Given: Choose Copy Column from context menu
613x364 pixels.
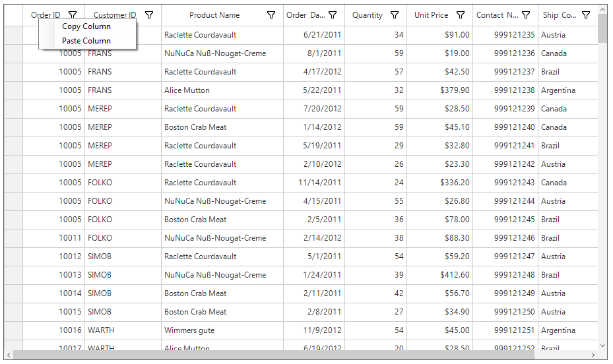Looking at the screenshot, I should click(87, 26).
